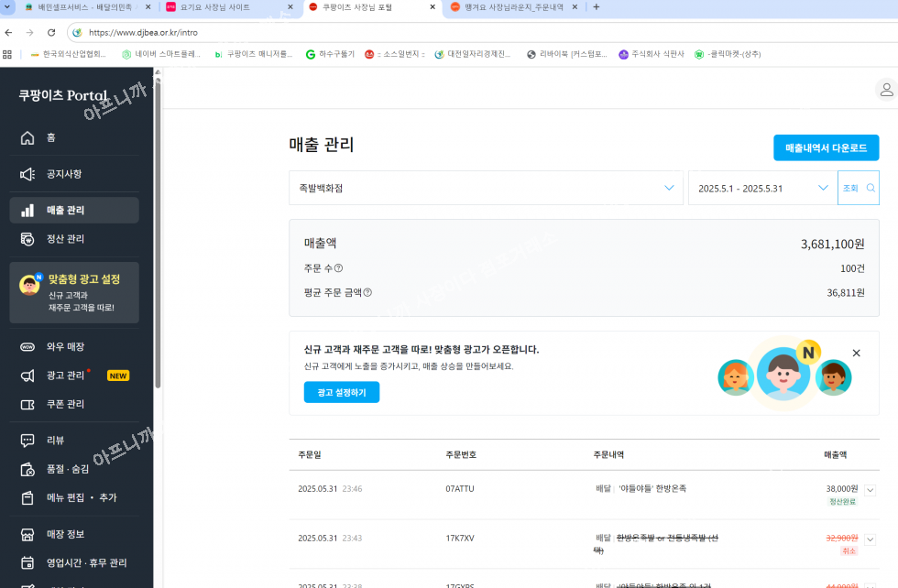Close the 맞춤형 광고 promotion banner
Viewport: 898px width, 588px height.
coord(856,353)
